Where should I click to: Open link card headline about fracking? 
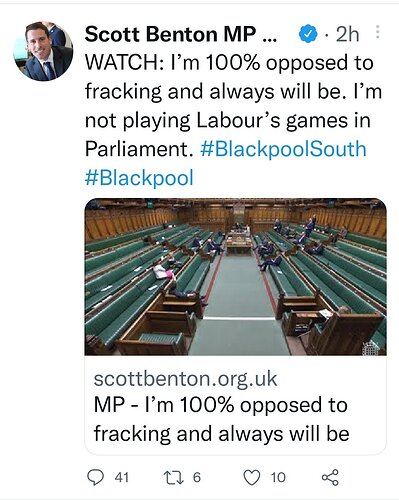click(x=221, y=419)
